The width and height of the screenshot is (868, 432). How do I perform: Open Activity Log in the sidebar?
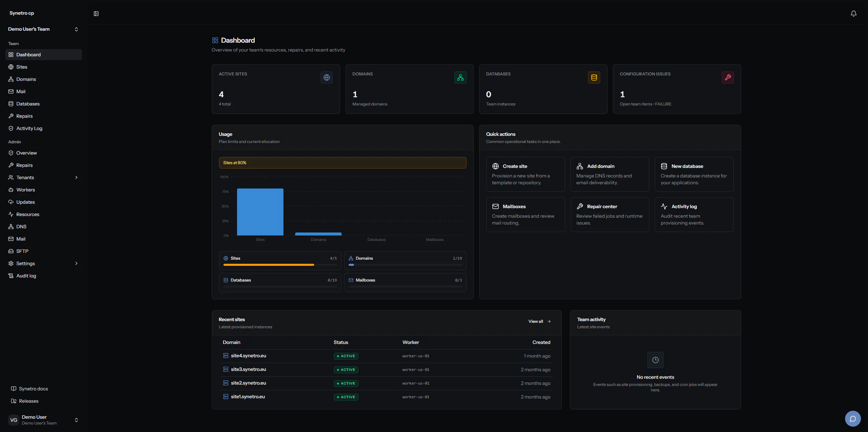[44, 128]
